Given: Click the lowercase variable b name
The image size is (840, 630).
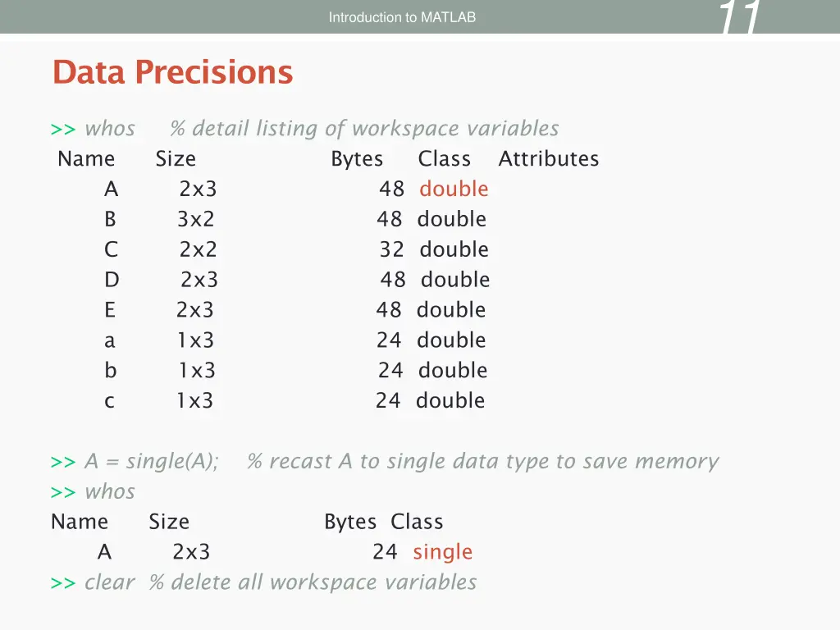Looking at the screenshot, I should pyautogui.click(x=110, y=371).
